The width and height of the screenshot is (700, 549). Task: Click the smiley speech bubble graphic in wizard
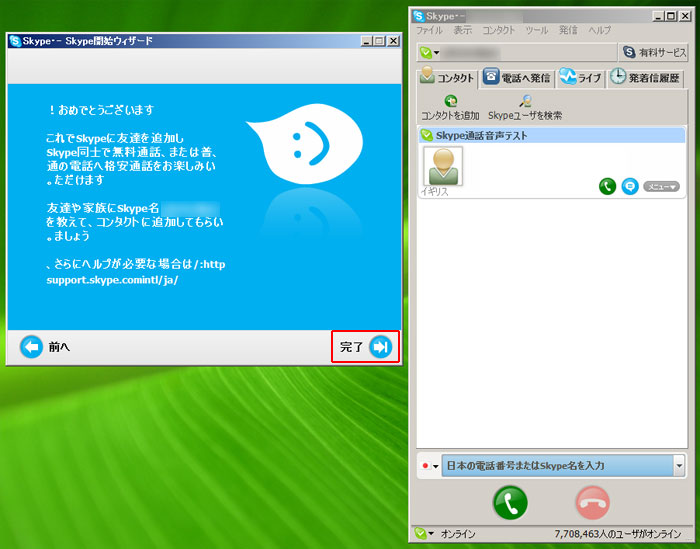[306, 143]
